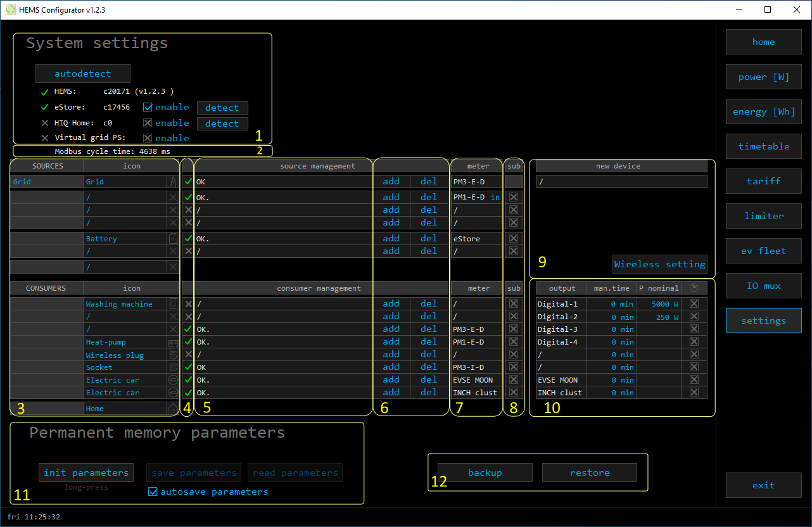Toggle the eStore enable checkbox
The height and width of the screenshot is (527, 812).
click(148, 108)
